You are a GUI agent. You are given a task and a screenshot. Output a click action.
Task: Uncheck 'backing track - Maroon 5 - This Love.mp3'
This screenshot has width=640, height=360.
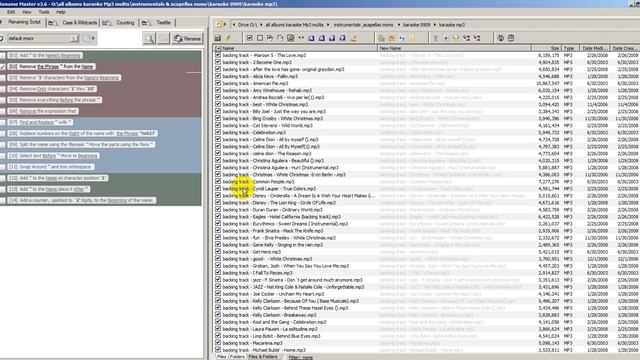pos(218,55)
